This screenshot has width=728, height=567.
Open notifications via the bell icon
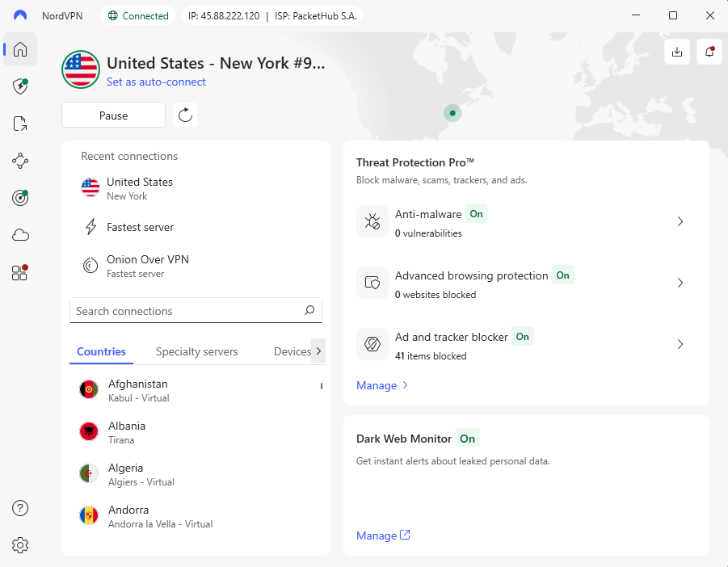click(709, 51)
